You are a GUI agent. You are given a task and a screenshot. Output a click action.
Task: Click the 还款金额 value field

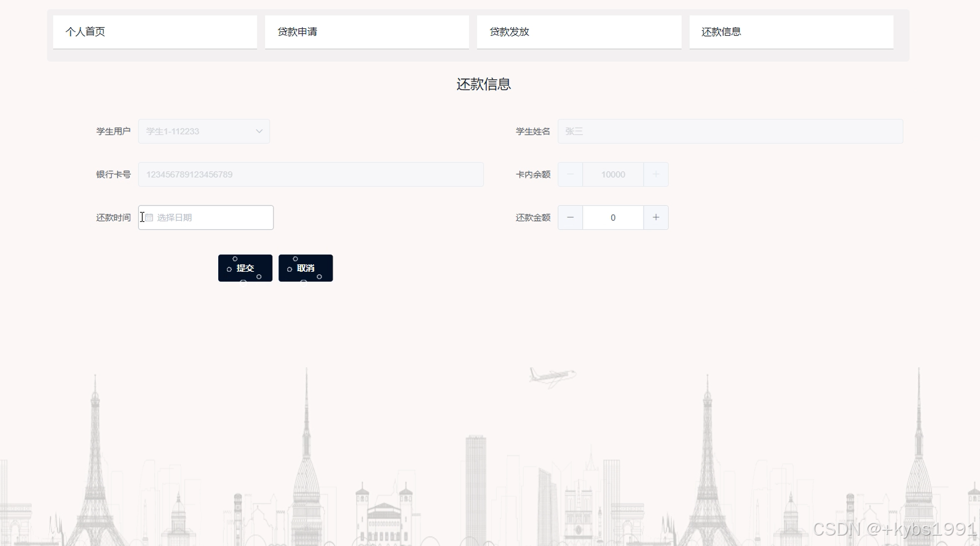[613, 218]
